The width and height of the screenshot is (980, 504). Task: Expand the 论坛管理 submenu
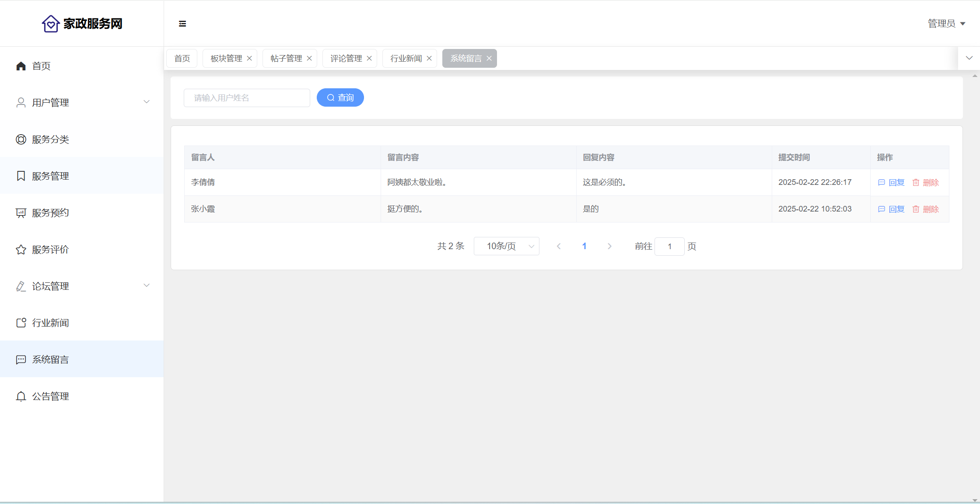tap(147, 286)
